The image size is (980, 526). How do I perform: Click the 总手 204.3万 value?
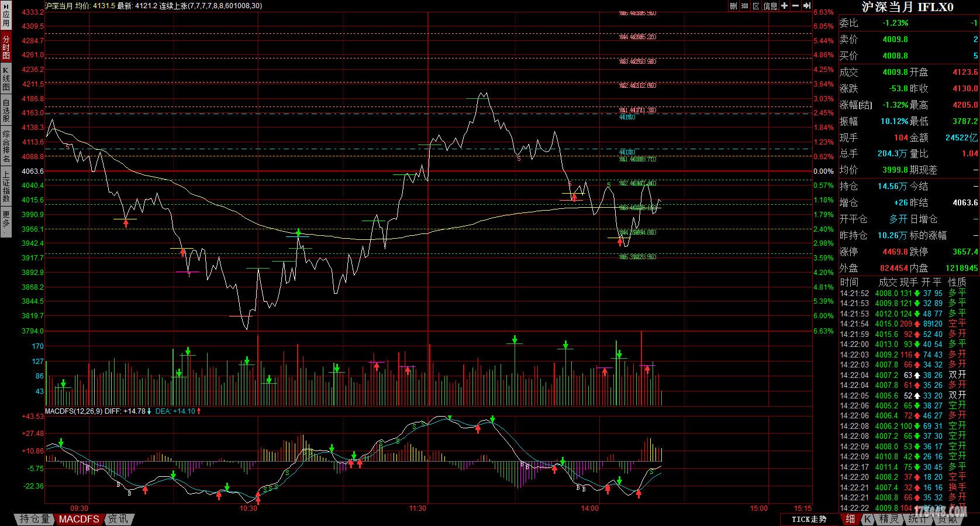892,153
